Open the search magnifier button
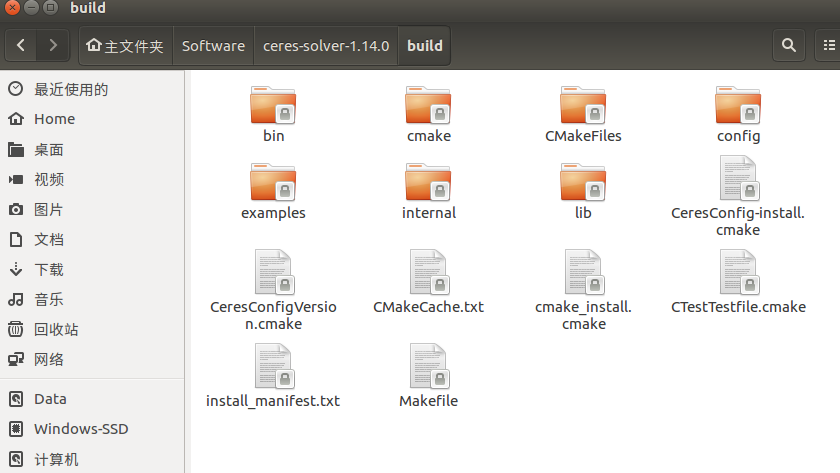The height and width of the screenshot is (473, 840). (x=789, y=46)
